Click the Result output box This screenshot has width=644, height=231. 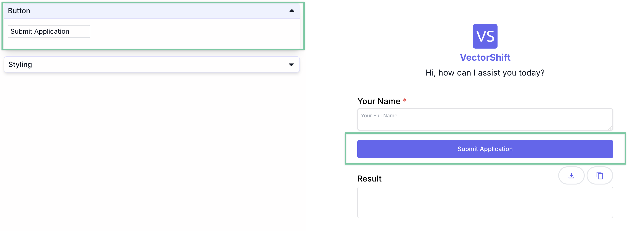[x=485, y=202]
